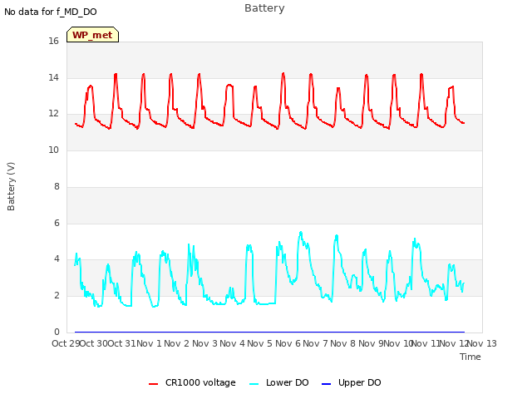Screen dimensions: 532x399
Task: Click the 4 y-axis tick label
Action: (57, 259)
